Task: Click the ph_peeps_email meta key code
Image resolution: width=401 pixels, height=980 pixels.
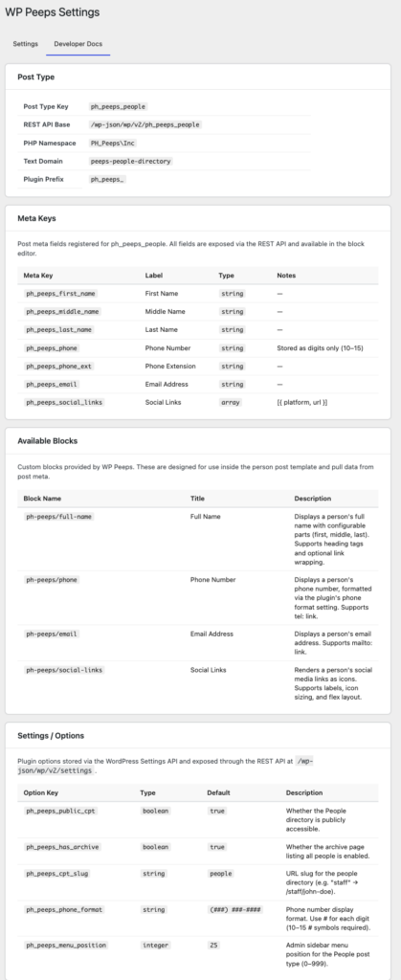Action: (x=53, y=385)
